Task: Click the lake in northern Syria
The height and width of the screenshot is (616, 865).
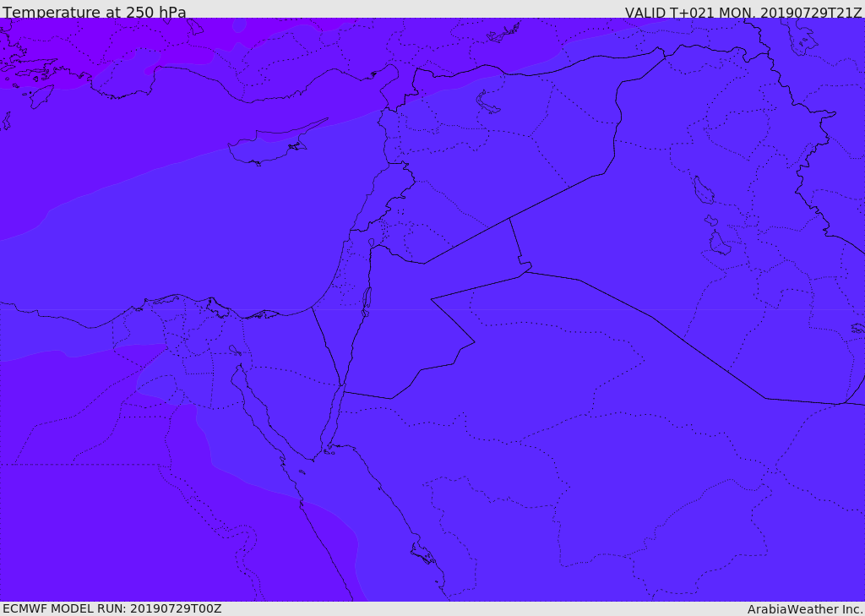Action: tap(487, 102)
